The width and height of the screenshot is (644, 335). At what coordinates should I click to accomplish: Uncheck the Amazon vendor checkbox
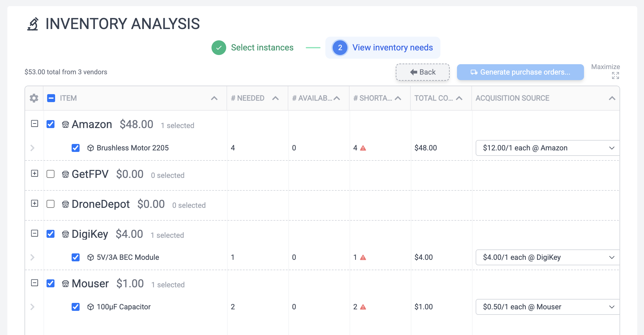click(51, 124)
